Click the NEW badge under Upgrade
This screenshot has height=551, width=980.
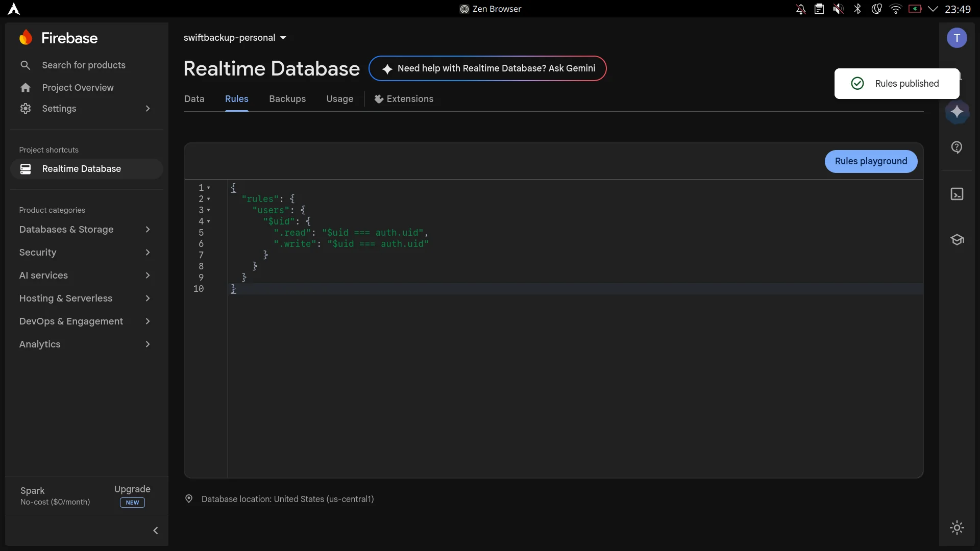point(132,503)
